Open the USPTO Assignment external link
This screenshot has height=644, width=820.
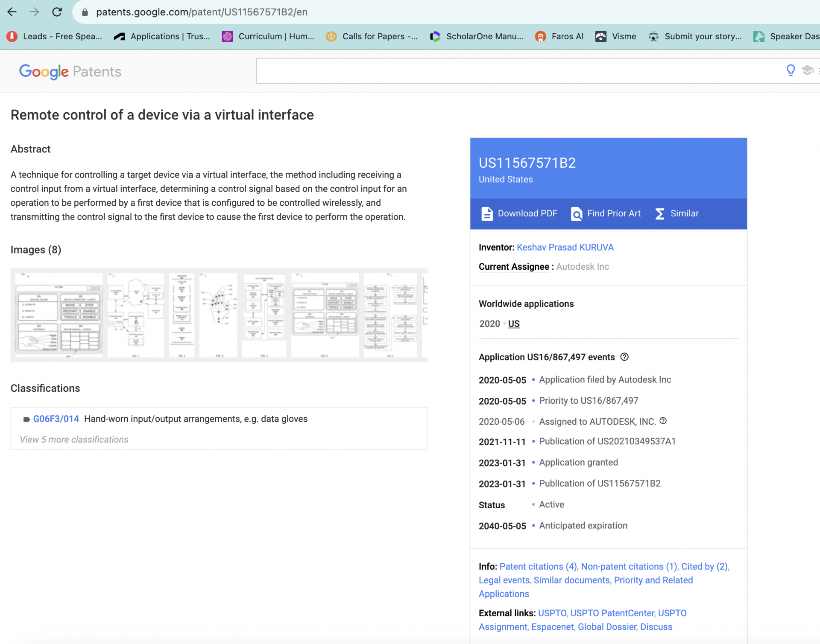(x=583, y=620)
